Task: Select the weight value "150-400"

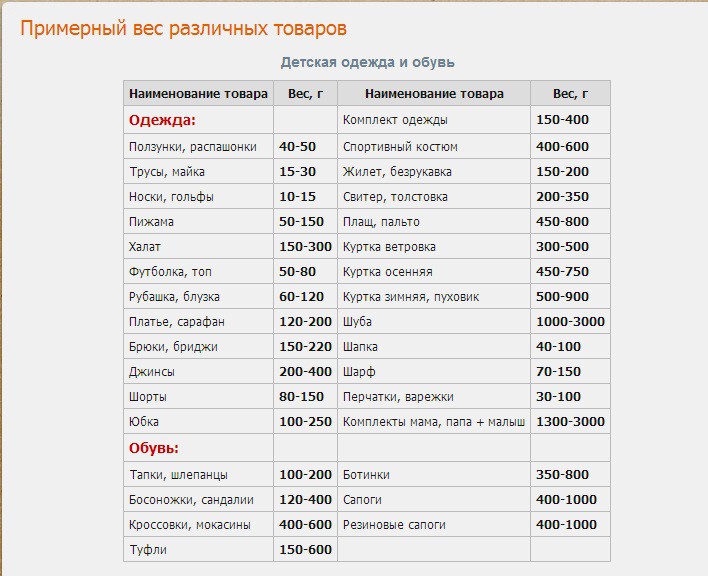Action: tap(562, 120)
